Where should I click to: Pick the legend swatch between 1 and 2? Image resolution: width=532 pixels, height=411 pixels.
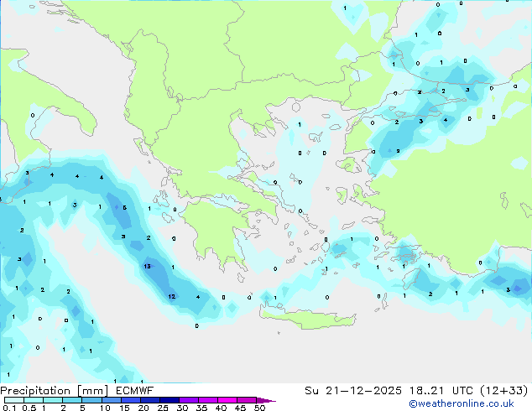pyautogui.click(x=53, y=400)
